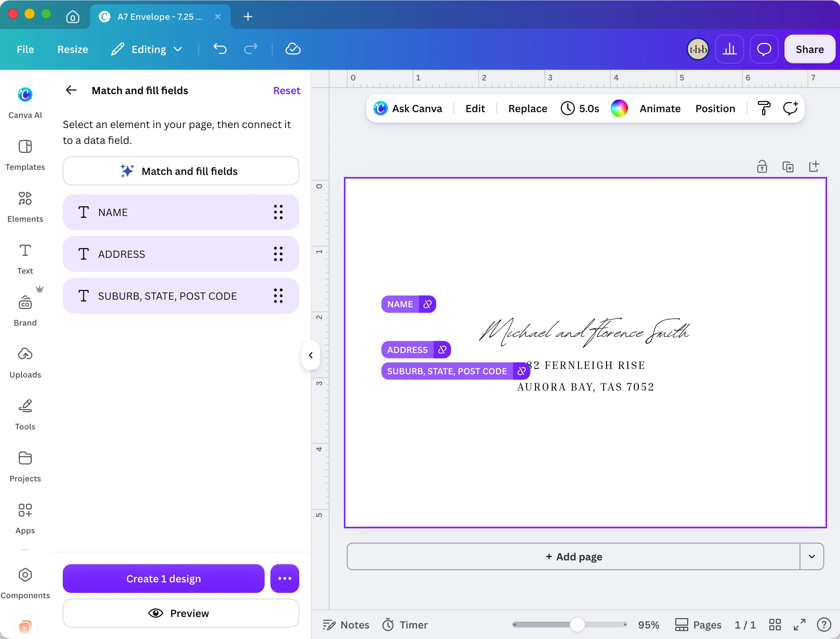Lock the page with the padlock icon
The image size is (840, 639).
pos(762,166)
